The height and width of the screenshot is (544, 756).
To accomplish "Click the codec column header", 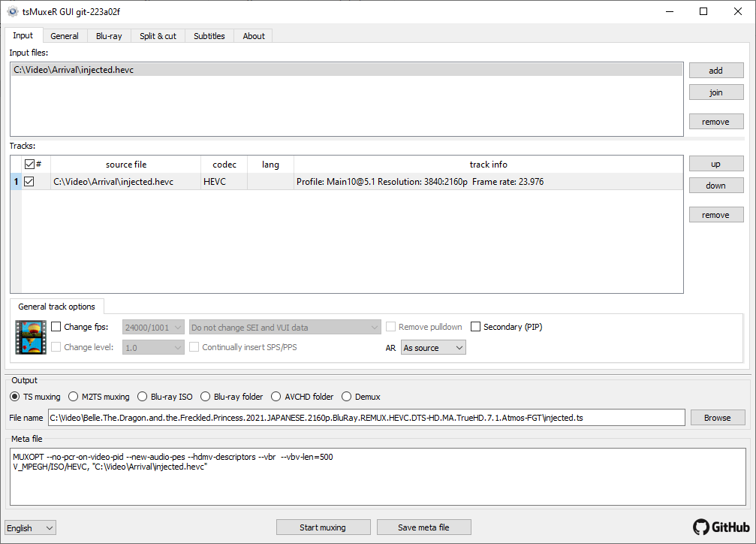I will [x=224, y=164].
